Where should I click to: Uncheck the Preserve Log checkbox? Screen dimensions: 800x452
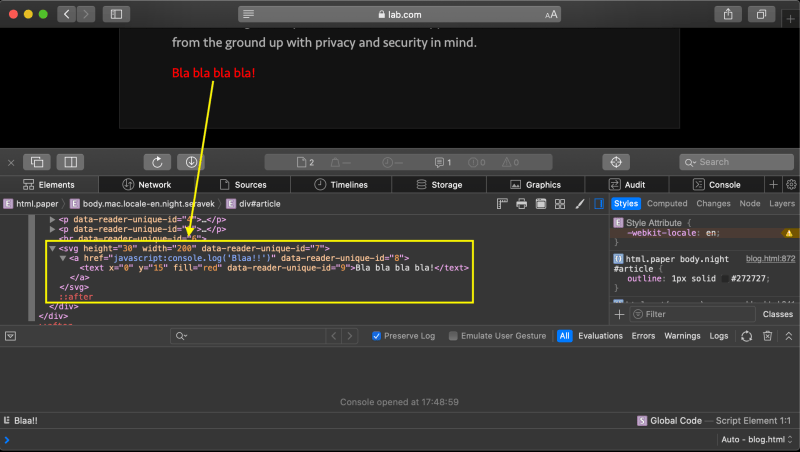[x=376, y=336]
